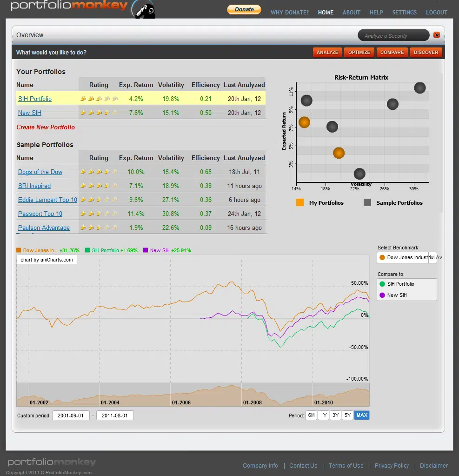Click the red double-arrow analyze icon
This screenshot has height=476, width=459.
pos(437,35)
